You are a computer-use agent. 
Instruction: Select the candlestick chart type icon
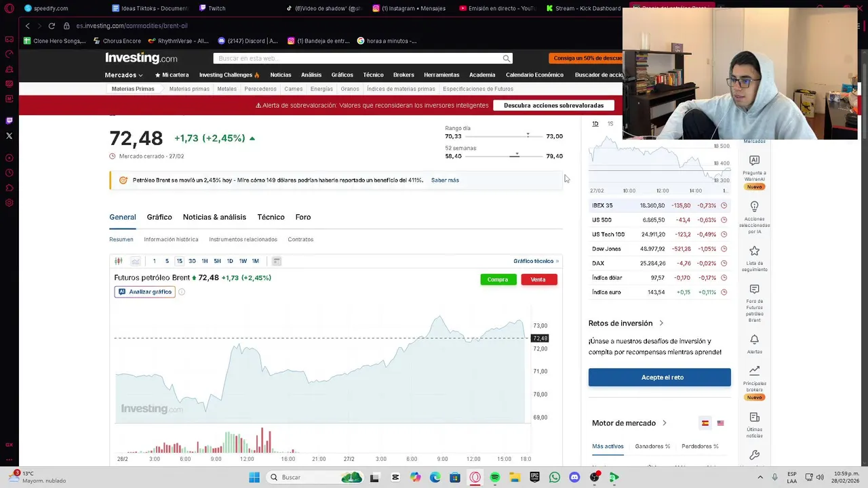click(119, 261)
